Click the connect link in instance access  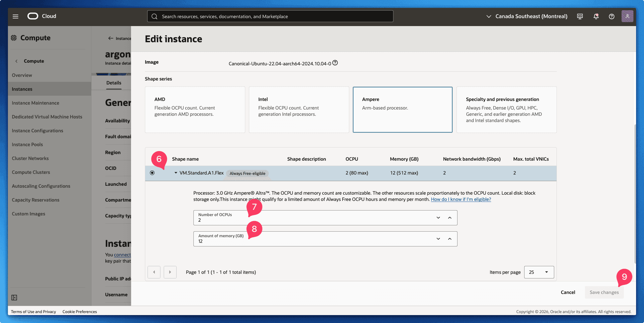click(x=122, y=255)
